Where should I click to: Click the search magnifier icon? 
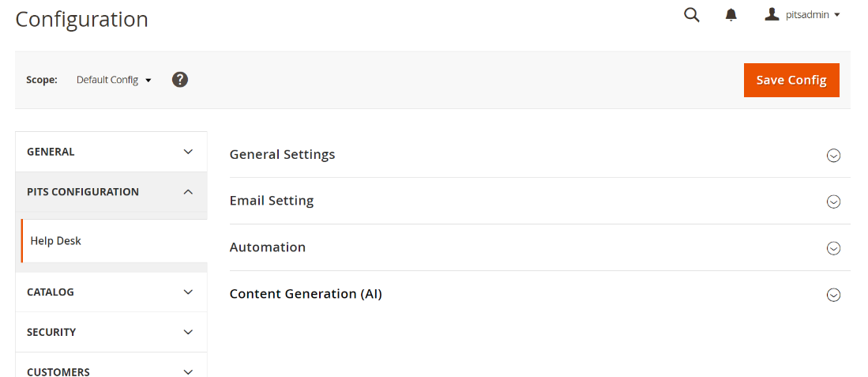click(x=692, y=15)
